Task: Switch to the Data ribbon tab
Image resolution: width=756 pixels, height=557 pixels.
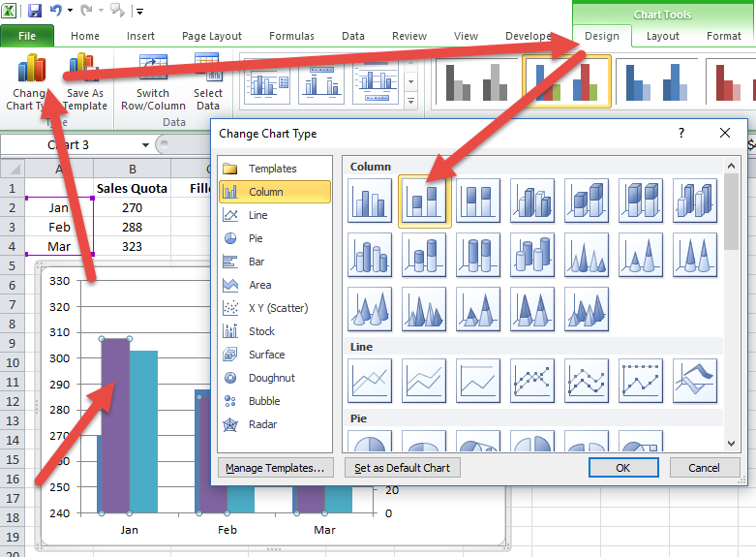Action: coord(353,36)
